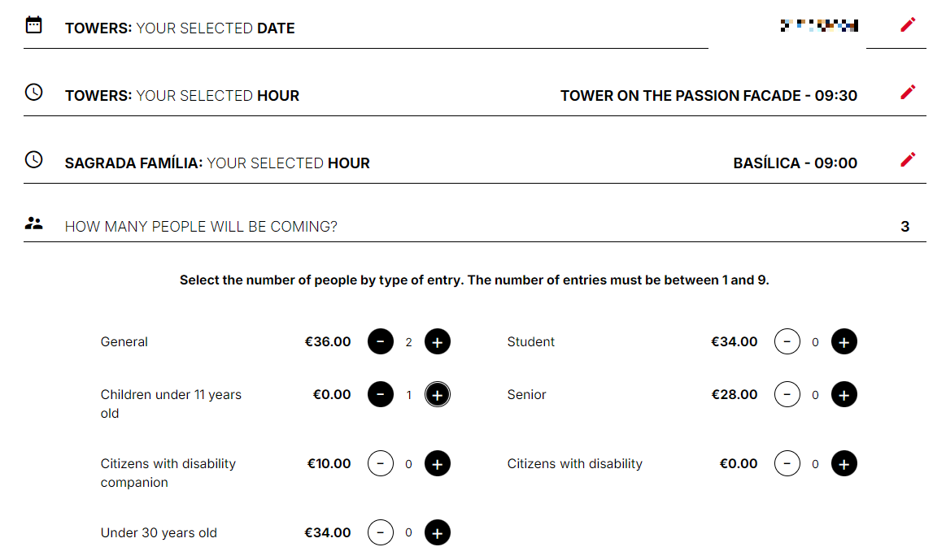This screenshot has width=946, height=560.
Task: Click the people icon beside attendee question
Action: [x=33, y=224]
